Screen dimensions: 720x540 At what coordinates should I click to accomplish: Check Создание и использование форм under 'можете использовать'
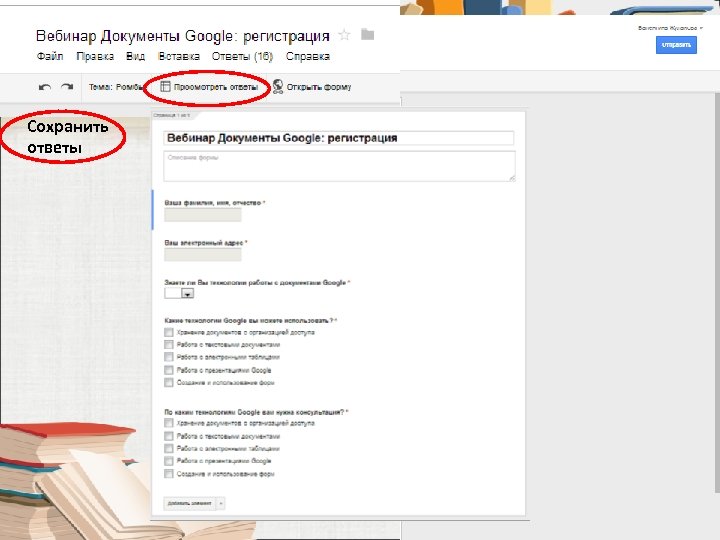(x=169, y=382)
